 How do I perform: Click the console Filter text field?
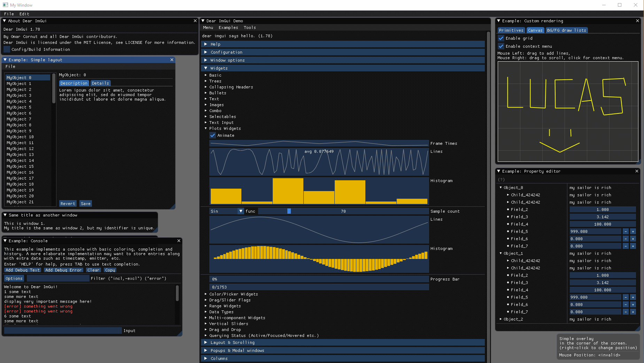click(58, 278)
